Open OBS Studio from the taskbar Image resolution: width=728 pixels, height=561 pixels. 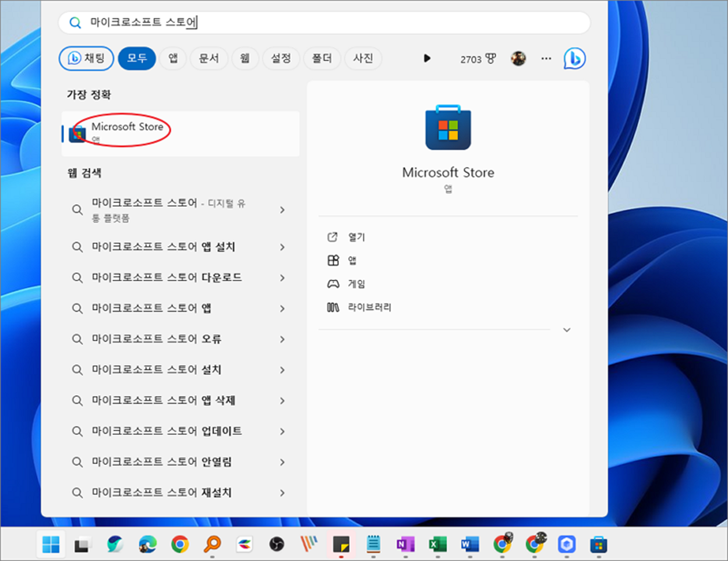coord(277,545)
